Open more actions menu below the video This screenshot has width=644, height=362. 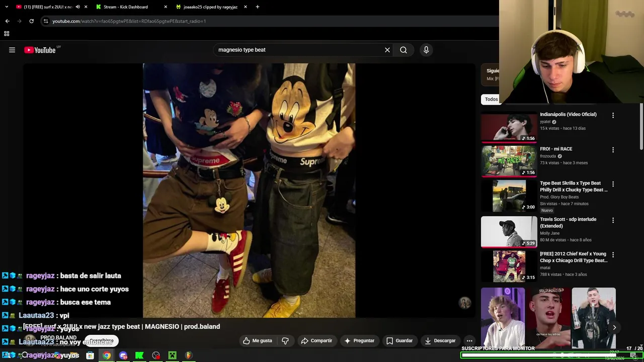[469, 341]
